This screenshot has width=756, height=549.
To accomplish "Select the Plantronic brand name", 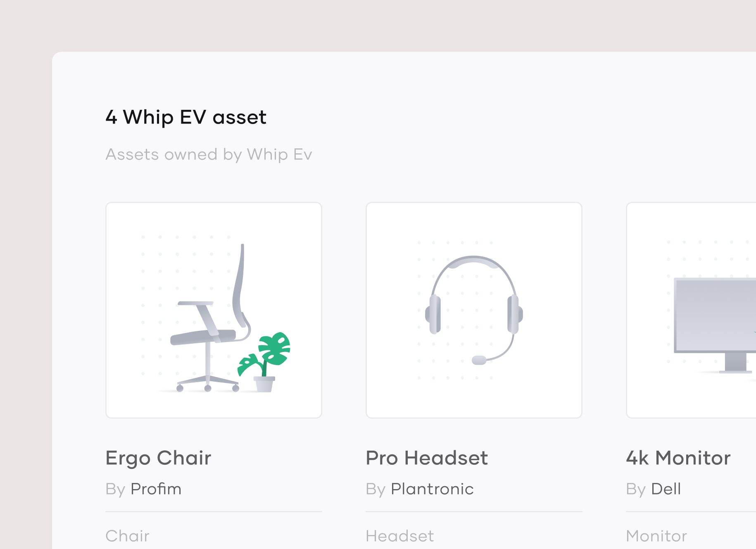I will coord(432,489).
